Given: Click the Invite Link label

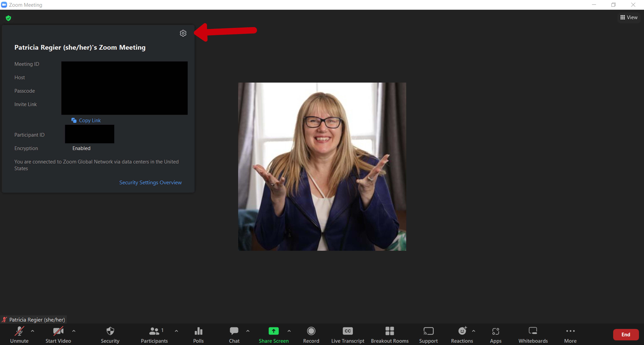Looking at the screenshot, I should coord(25,104).
